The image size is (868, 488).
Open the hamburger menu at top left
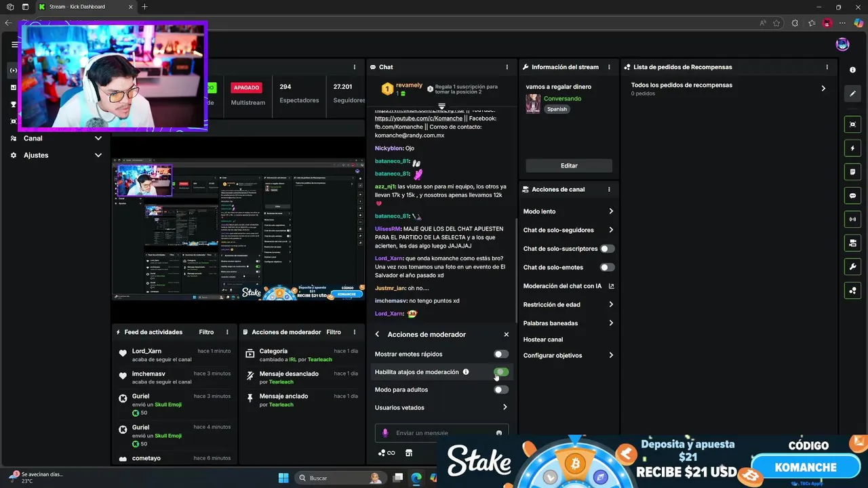click(x=14, y=45)
